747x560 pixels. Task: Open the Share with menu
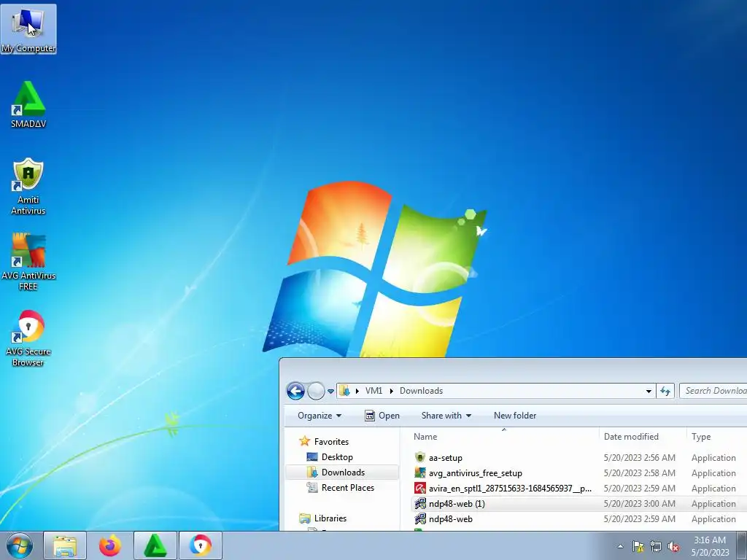tap(446, 416)
